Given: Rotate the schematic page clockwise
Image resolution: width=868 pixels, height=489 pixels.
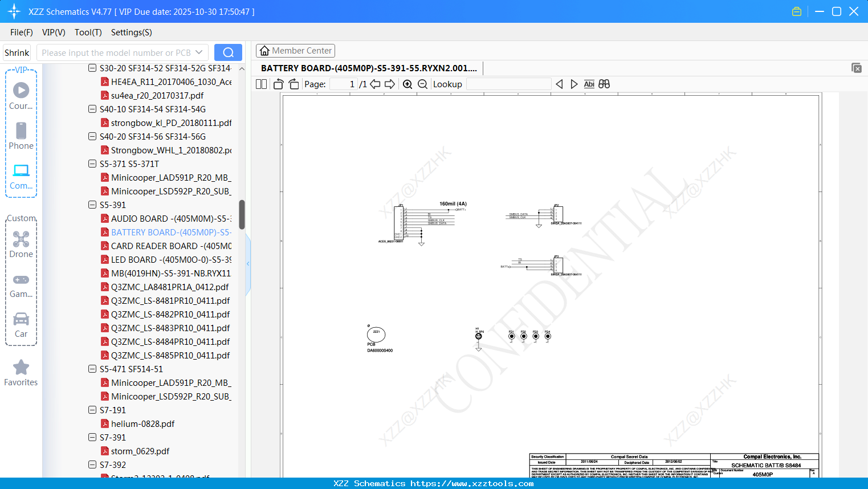Looking at the screenshot, I should pos(294,84).
